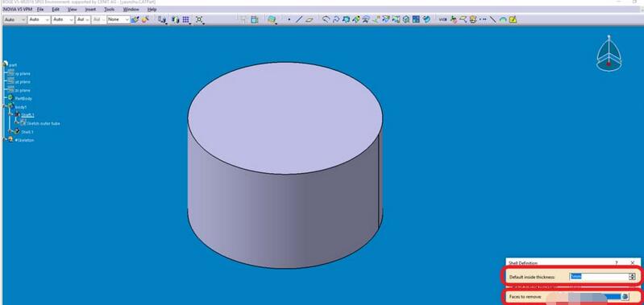Image resolution: width=644 pixels, height=305 pixels.
Task: Click the compass in top-right of viewport
Action: (x=609, y=54)
